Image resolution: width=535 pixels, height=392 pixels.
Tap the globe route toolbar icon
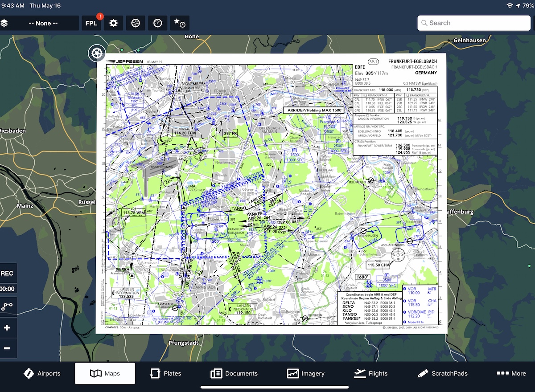point(136,23)
